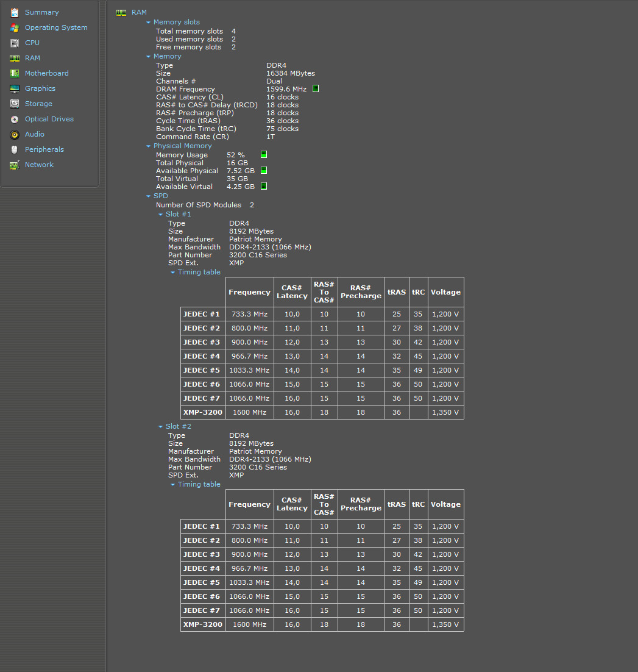Viewport: 638px width, 672px height.
Task: Select the RAM sidebar item
Action: click(x=32, y=58)
